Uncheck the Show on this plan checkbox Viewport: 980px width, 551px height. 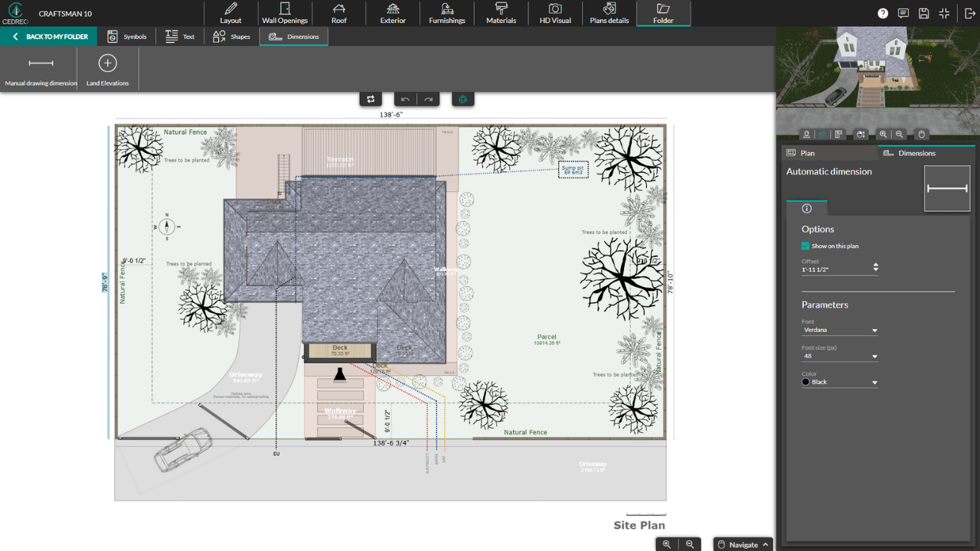[x=805, y=246]
